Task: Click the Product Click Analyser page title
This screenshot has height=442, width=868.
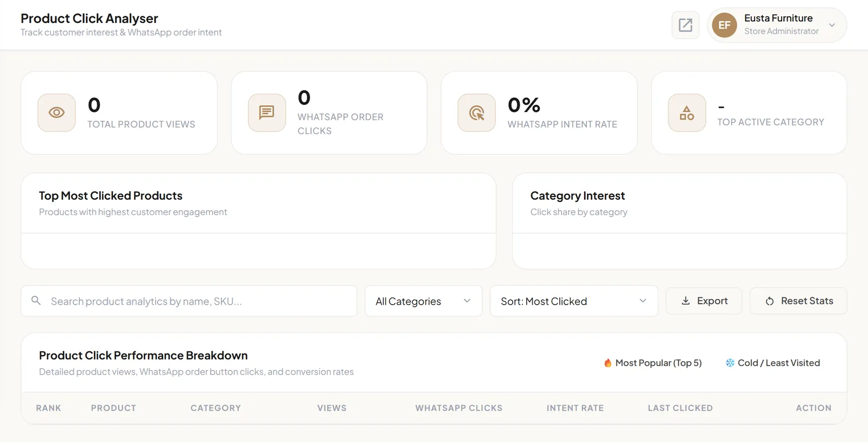Action: 89,18
